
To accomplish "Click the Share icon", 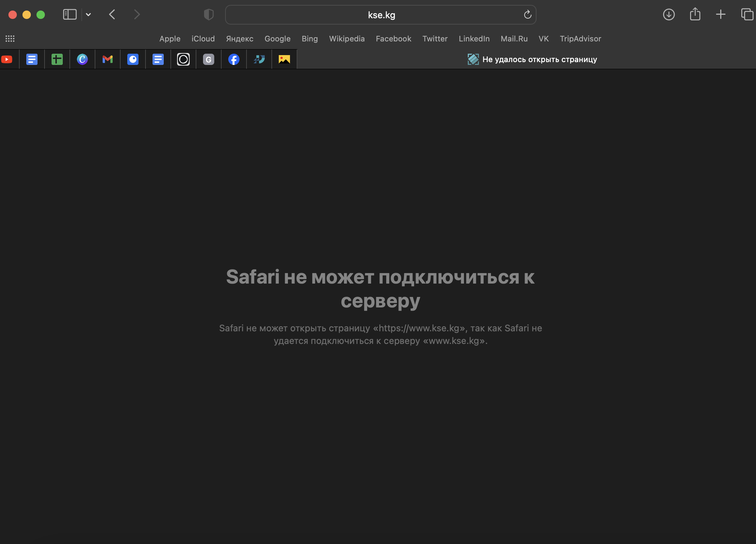I will point(695,15).
